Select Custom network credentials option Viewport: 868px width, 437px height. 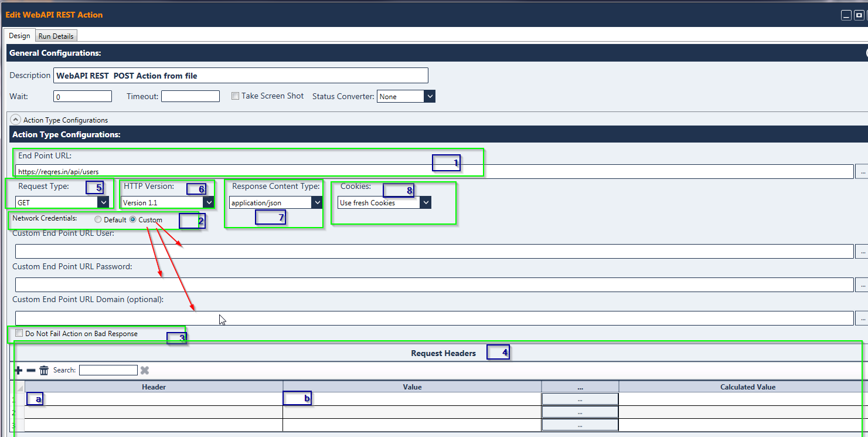(x=132, y=220)
